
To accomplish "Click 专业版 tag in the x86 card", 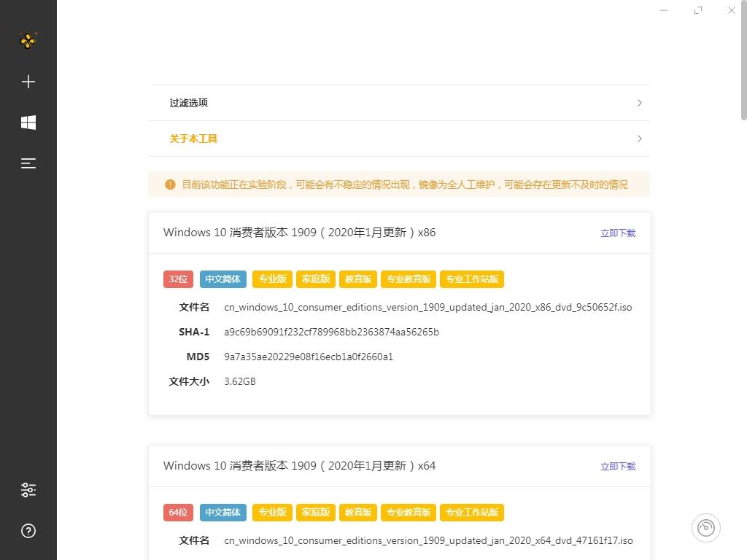I will click(272, 279).
